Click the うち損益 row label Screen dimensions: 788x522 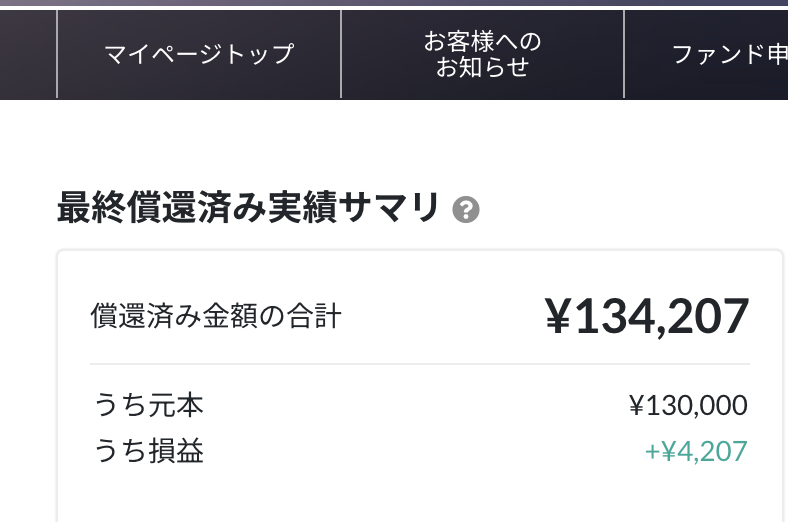click(x=149, y=451)
